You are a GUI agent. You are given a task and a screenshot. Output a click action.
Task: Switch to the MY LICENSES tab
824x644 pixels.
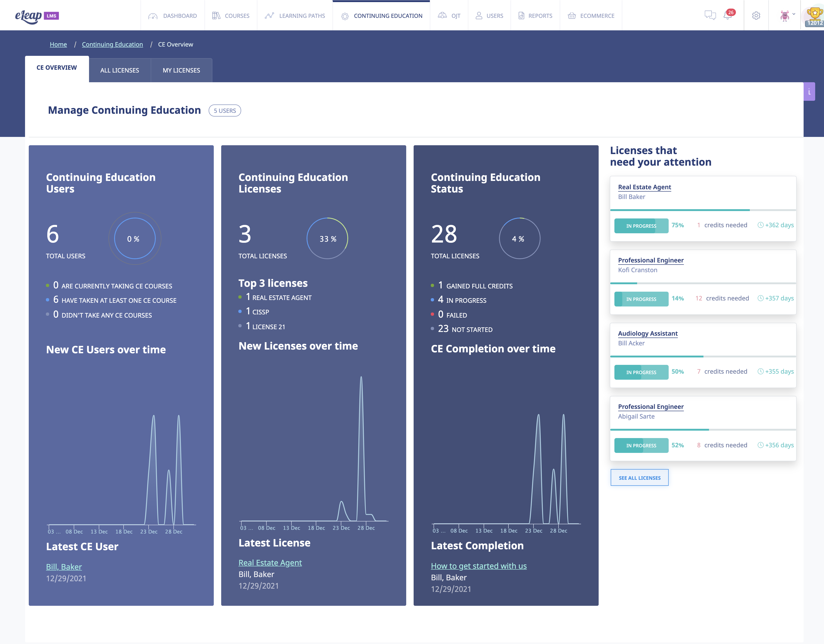(182, 70)
